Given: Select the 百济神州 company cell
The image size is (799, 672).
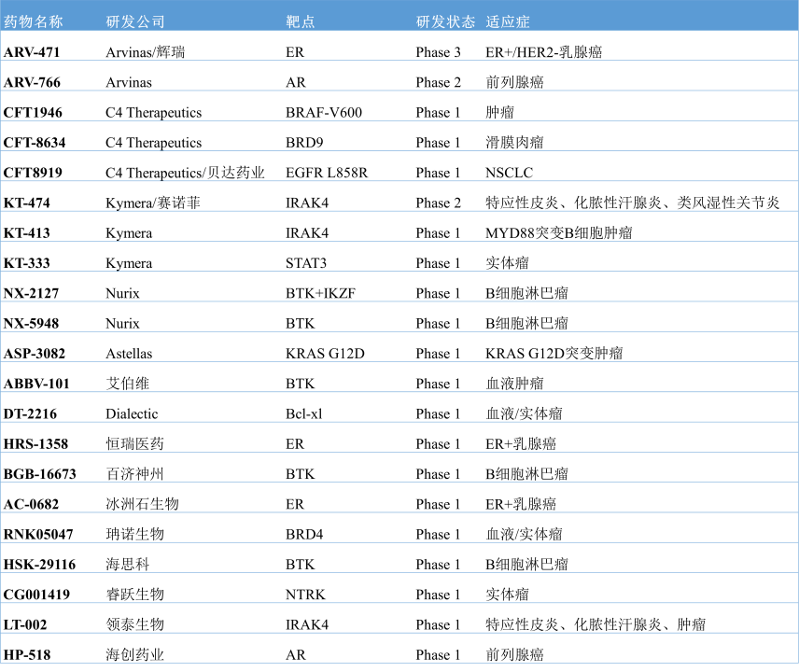Looking at the screenshot, I should click(135, 474).
